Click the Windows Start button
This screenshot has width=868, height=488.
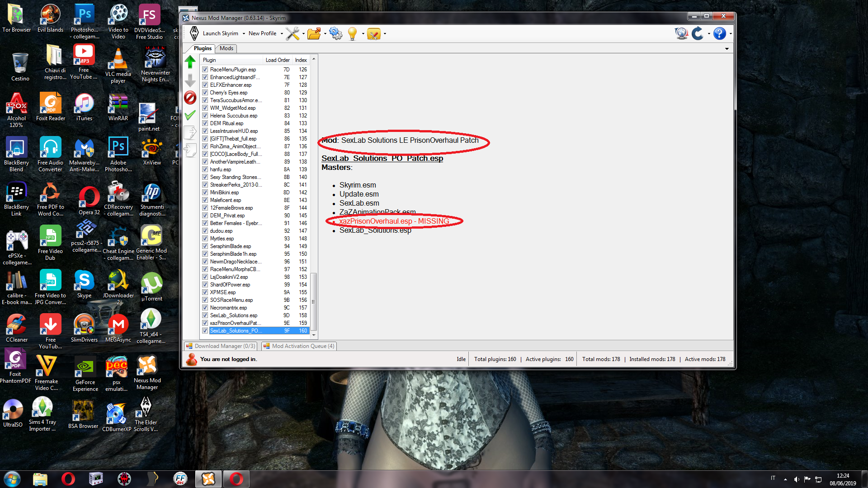click(12, 479)
